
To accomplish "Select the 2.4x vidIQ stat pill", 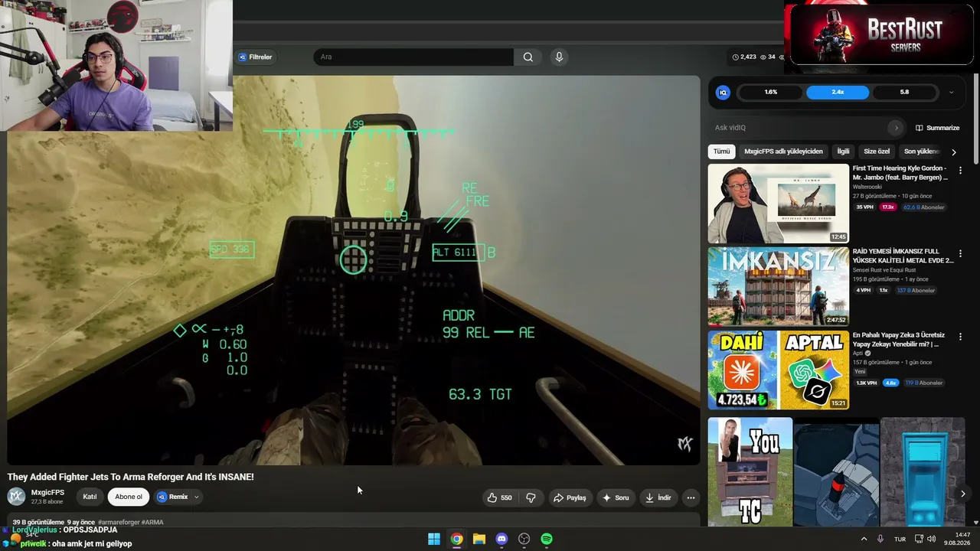I will (x=838, y=92).
